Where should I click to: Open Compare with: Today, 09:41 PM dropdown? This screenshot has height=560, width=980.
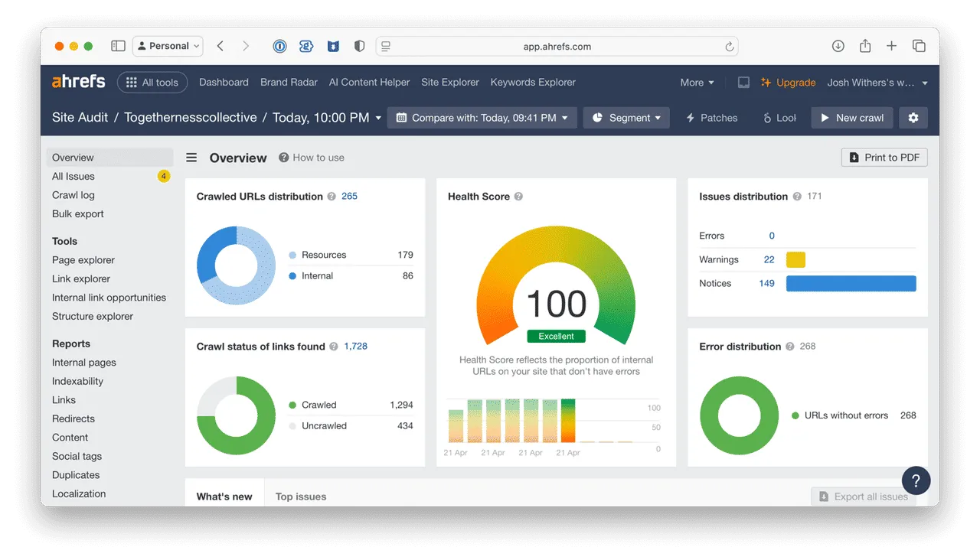tap(482, 118)
